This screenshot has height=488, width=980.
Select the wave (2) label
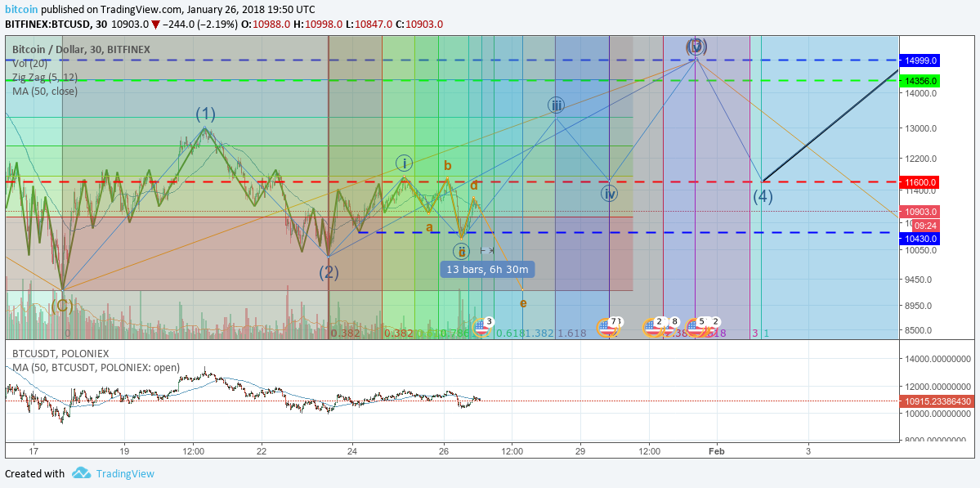[x=329, y=272]
